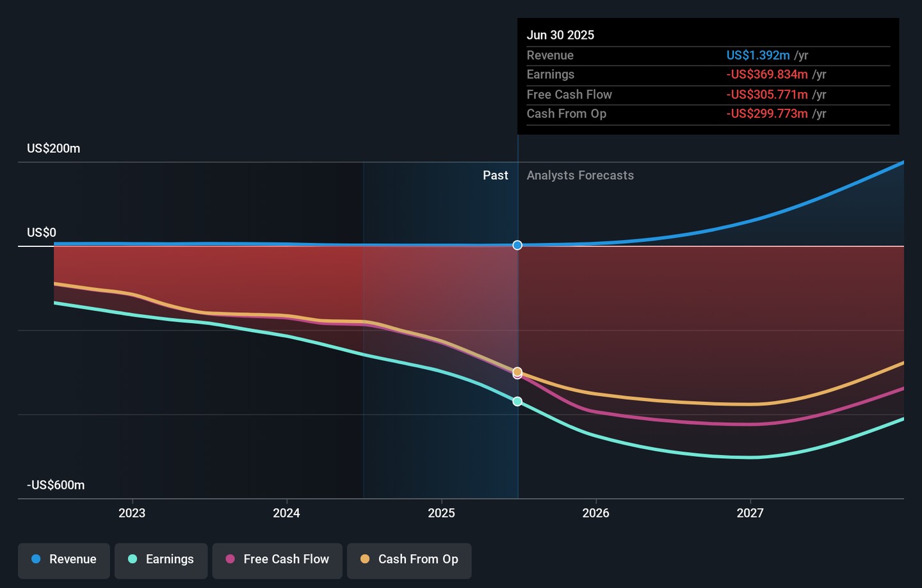Click the Jun 30 2025 tooltip header
Image resolution: width=922 pixels, height=588 pixels.
[560, 35]
